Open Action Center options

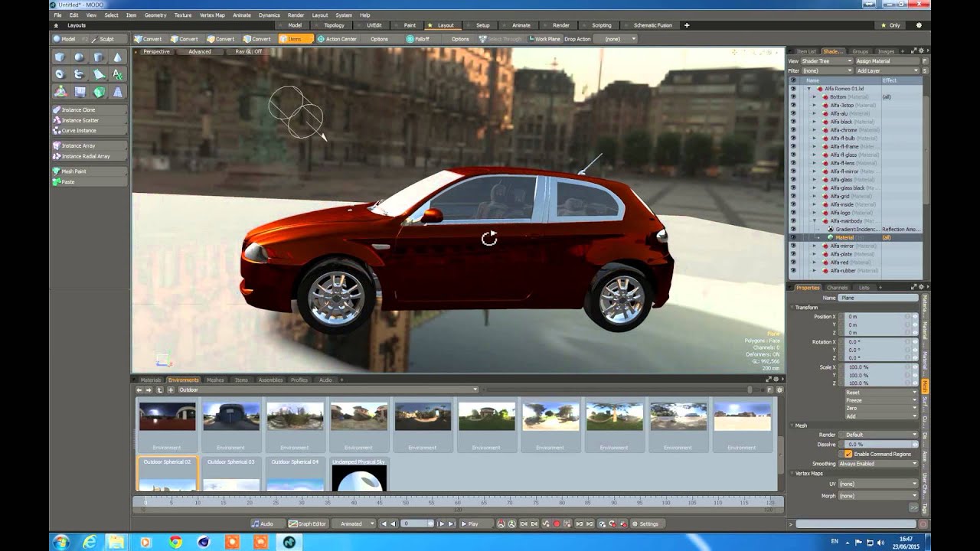(337, 39)
